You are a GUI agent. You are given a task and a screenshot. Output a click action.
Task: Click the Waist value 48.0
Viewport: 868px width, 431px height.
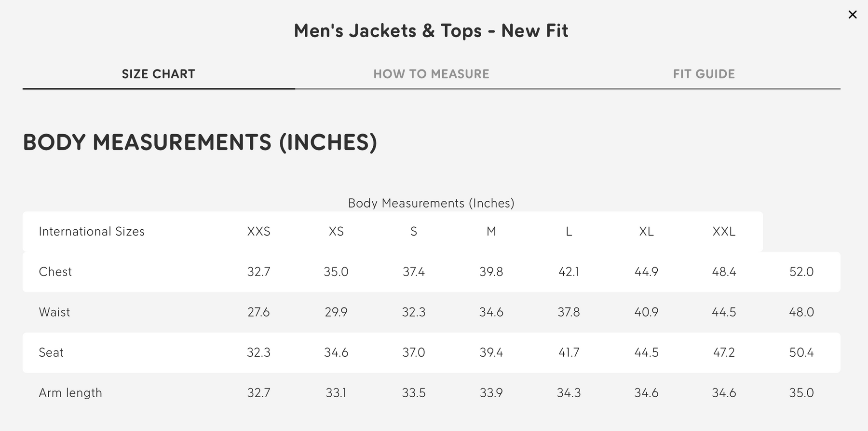[801, 312]
